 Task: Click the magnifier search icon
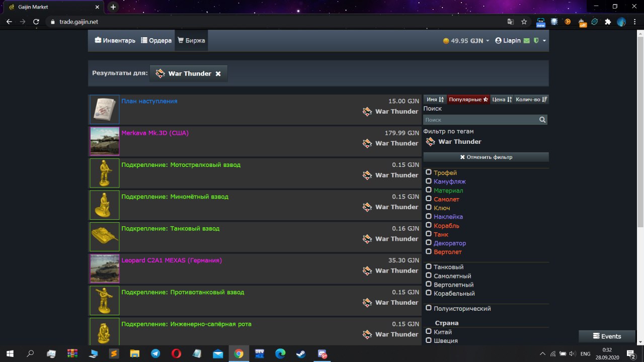pyautogui.click(x=542, y=120)
